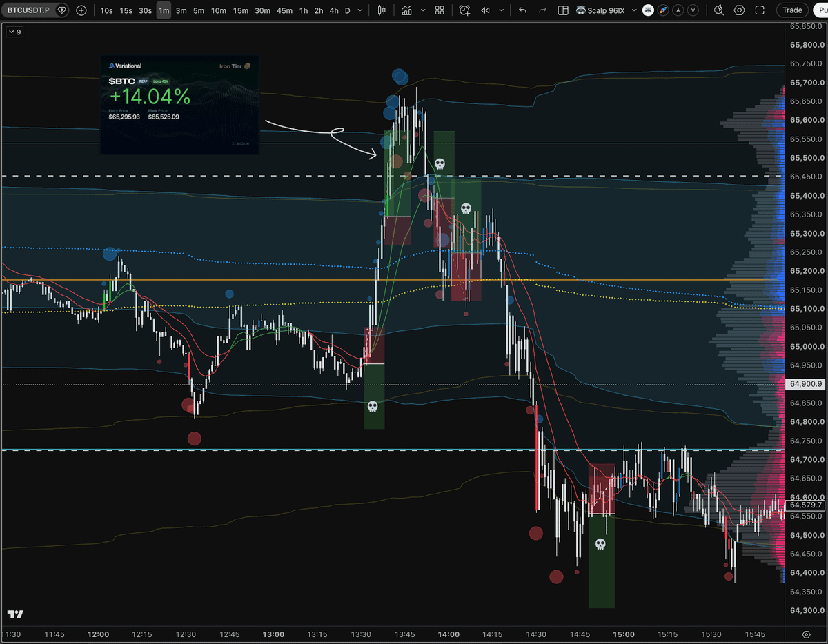This screenshot has width=828, height=644.
Task: Open the quick search magnifier icon
Action: point(720,10)
